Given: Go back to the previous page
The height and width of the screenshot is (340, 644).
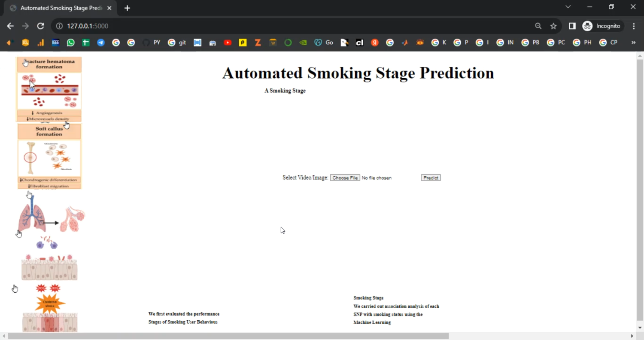Looking at the screenshot, I should [10, 26].
